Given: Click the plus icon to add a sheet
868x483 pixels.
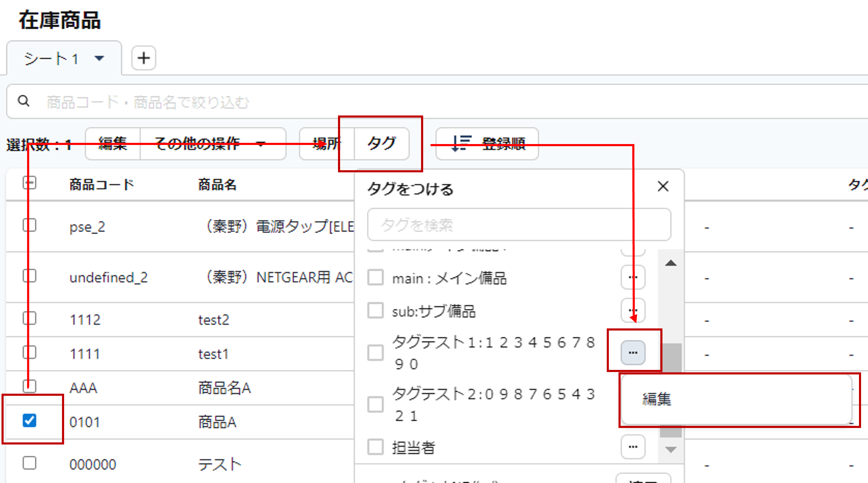Looking at the screenshot, I should (144, 58).
